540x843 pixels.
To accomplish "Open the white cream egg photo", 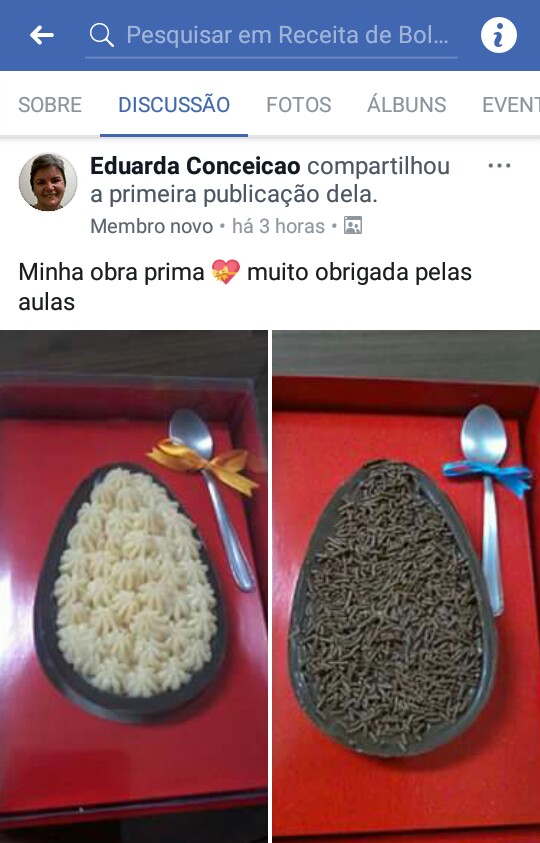I will [133, 587].
